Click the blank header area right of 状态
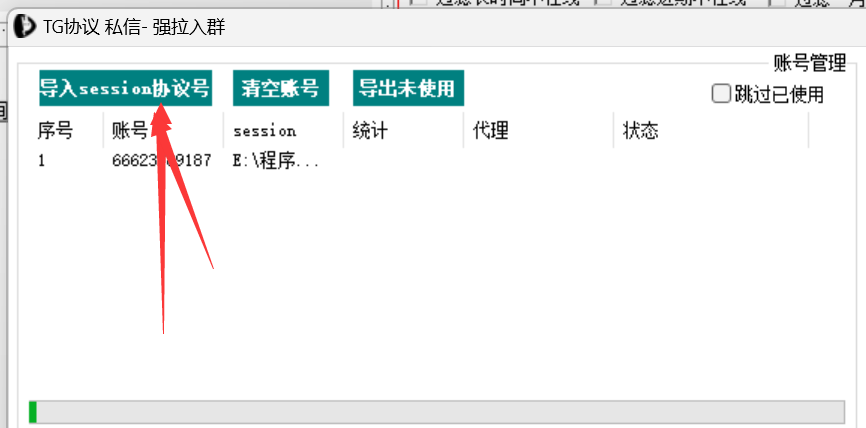The height and width of the screenshot is (428, 866). [x=826, y=131]
